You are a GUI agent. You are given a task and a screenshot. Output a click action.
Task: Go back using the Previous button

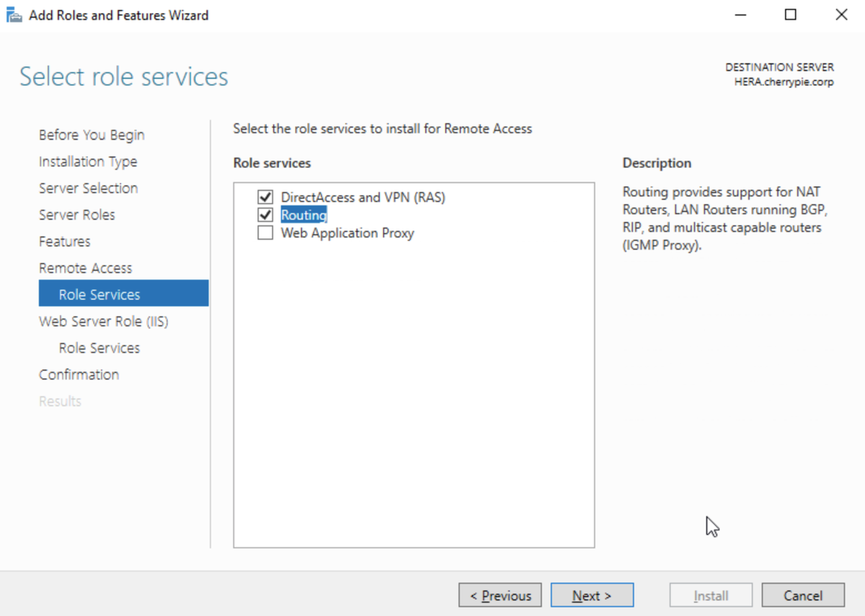click(x=500, y=595)
